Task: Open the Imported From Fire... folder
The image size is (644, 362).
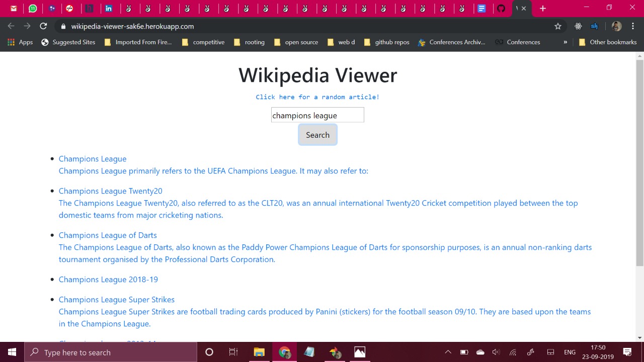Action: click(138, 42)
